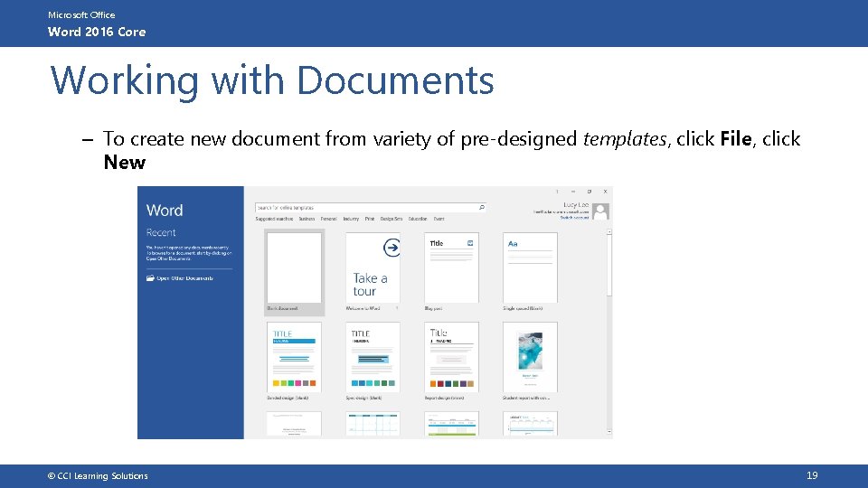Viewport: 868px width, 488px height.
Task: Click the templates vertical scrollbar thumb
Action: click(609, 266)
